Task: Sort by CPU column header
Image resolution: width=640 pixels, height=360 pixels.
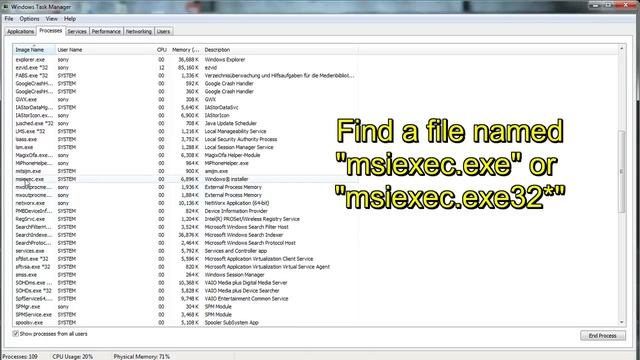Action: [162, 50]
